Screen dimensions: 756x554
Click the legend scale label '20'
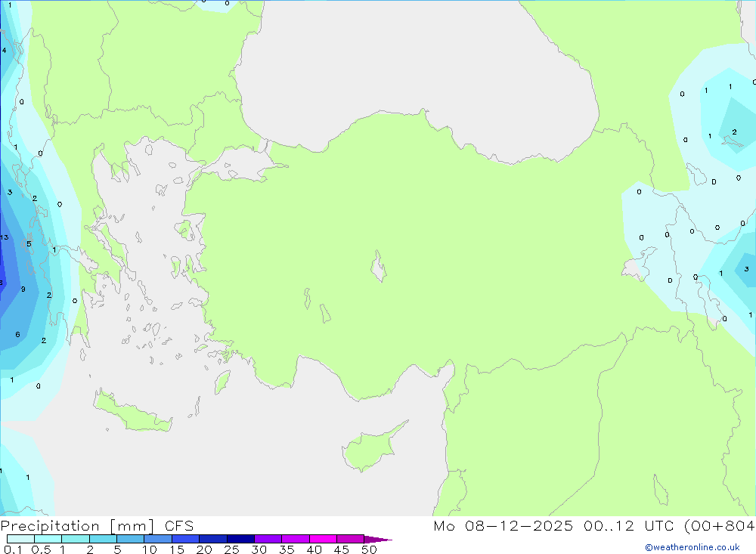[x=204, y=549]
